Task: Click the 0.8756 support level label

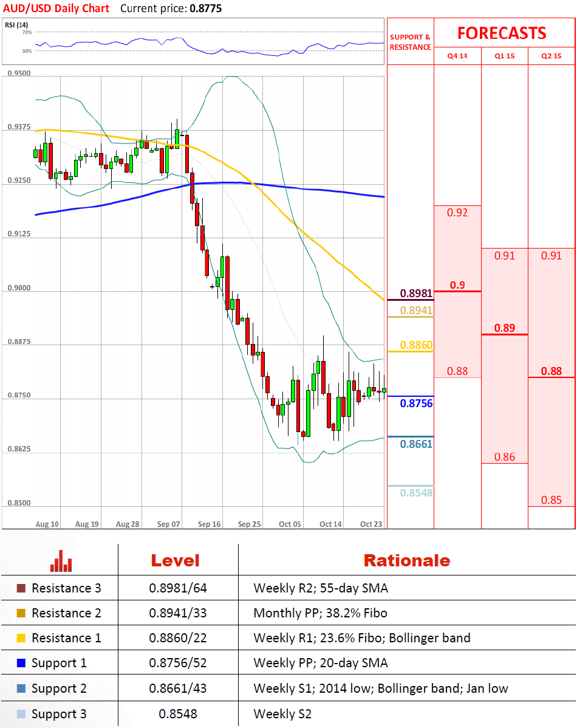Action: (x=417, y=403)
